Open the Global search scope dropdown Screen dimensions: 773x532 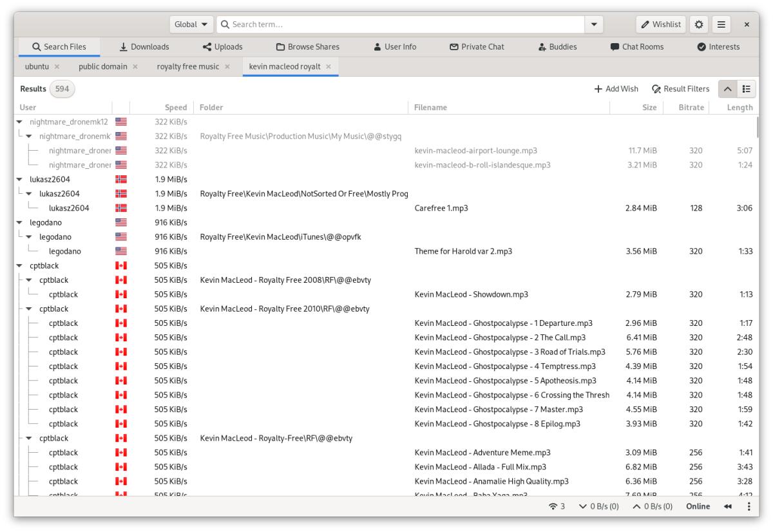pyautogui.click(x=191, y=24)
